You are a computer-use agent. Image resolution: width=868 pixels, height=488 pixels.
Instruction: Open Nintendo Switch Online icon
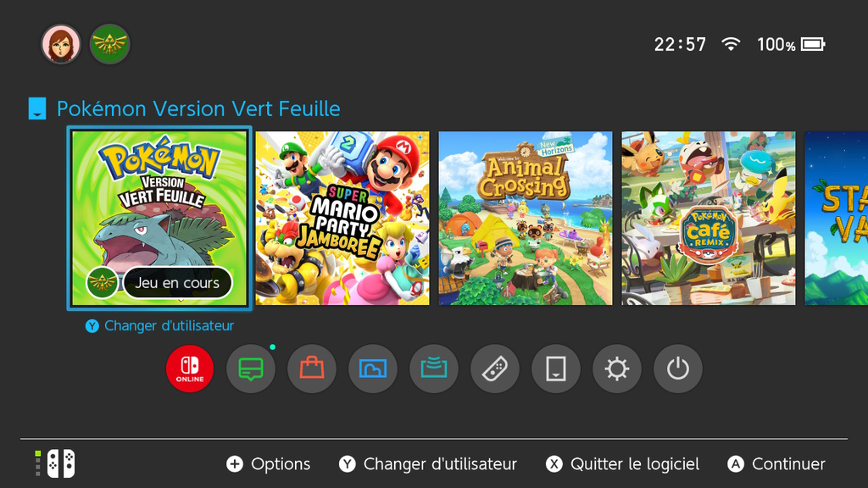tap(190, 369)
